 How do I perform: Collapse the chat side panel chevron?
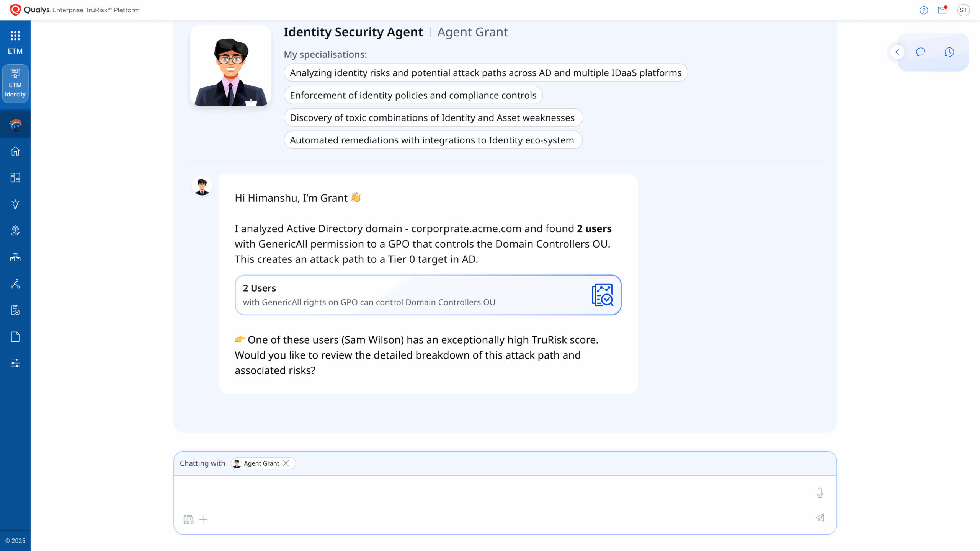pyautogui.click(x=897, y=52)
